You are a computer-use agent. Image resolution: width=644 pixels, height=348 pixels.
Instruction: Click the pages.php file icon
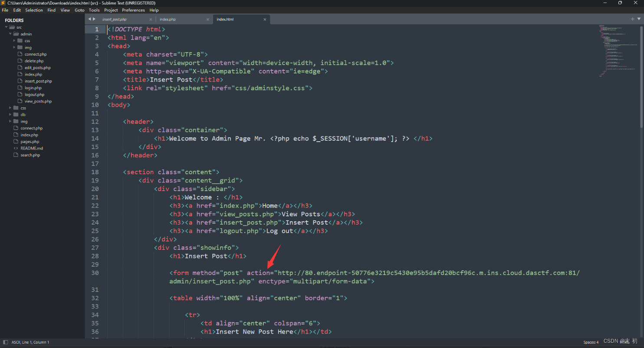(16, 142)
